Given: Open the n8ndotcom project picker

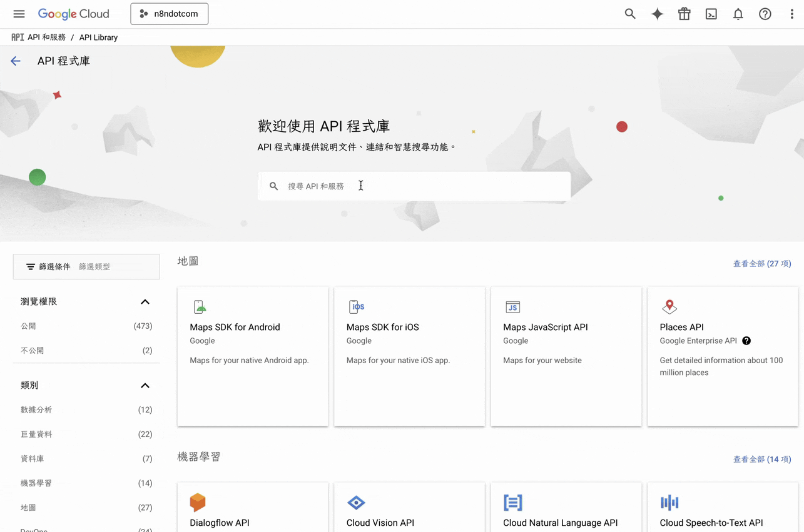Looking at the screenshot, I should pos(170,14).
